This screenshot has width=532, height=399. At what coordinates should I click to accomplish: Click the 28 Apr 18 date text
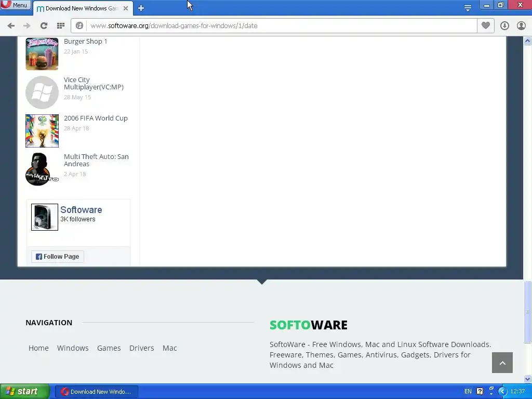pos(76,129)
